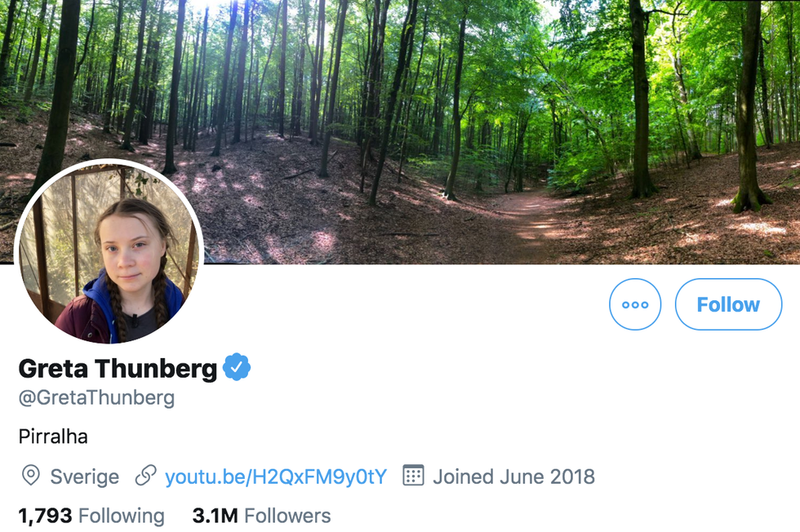Image resolution: width=800 pixels, height=532 pixels.
Task: Click the @GretaThunberg handle text
Action: tap(96, 398)
